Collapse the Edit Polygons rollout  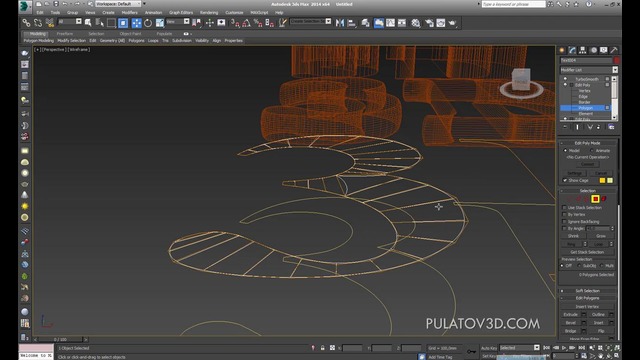[x=587, y=298]
